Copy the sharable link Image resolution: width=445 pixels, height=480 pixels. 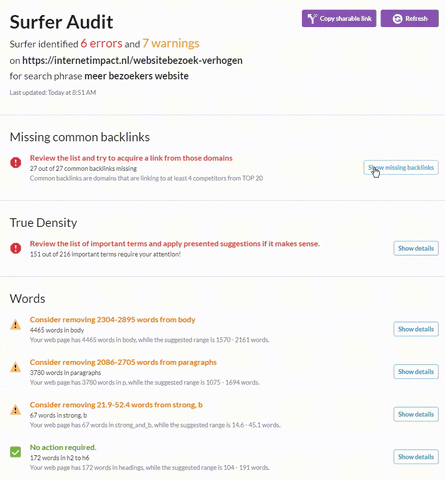(x=339, y=19)
